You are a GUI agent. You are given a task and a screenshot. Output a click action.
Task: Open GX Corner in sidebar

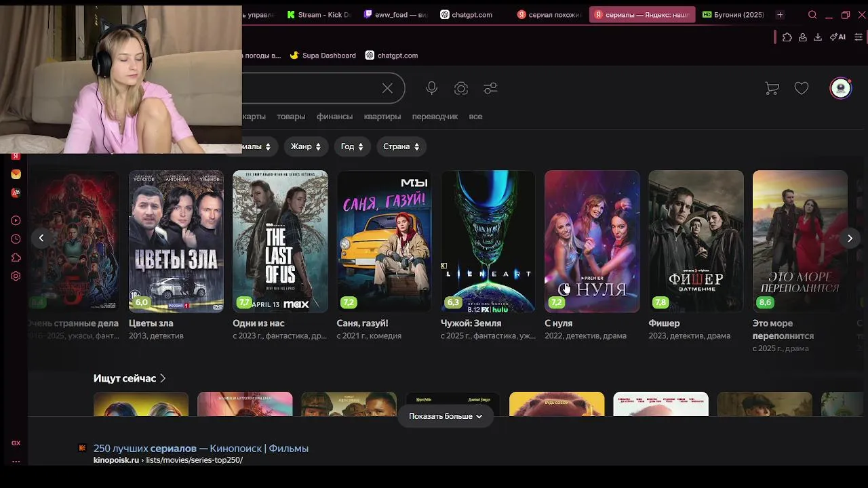tap(16, 443)
